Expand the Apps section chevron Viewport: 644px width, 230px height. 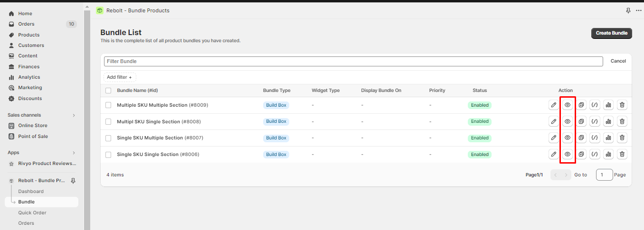point(74,153)
